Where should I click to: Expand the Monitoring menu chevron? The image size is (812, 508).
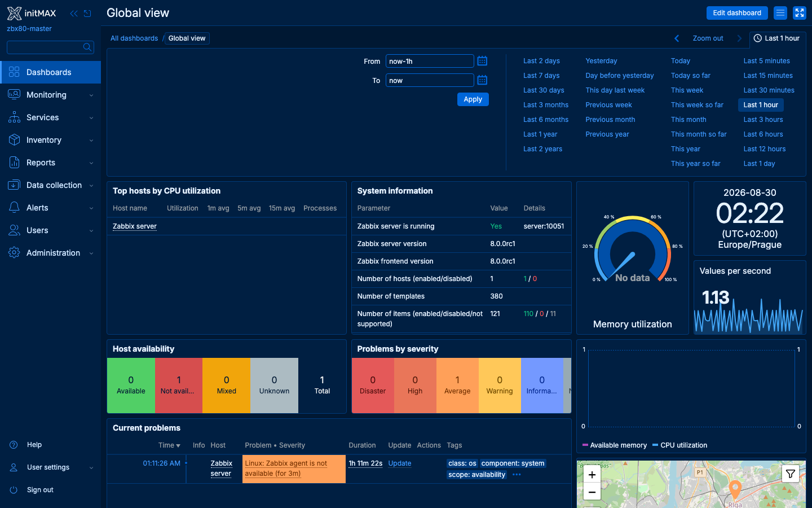click(x=91, y=95)
